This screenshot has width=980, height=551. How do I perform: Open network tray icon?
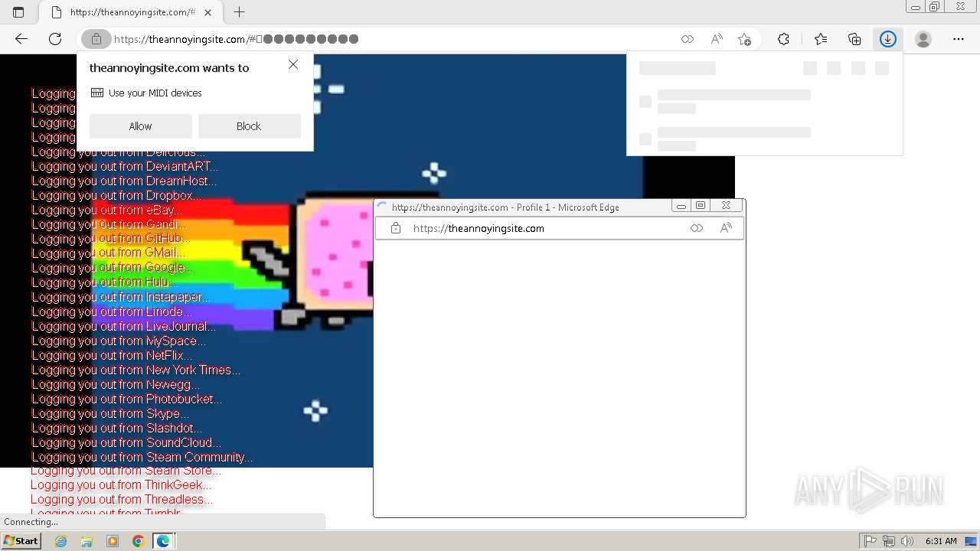click(x=888, y=541)
